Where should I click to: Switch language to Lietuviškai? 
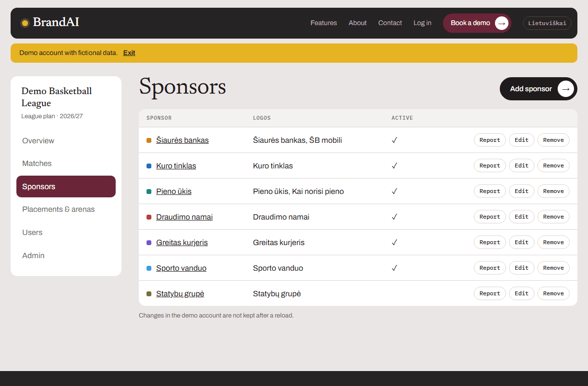[547, 23]
